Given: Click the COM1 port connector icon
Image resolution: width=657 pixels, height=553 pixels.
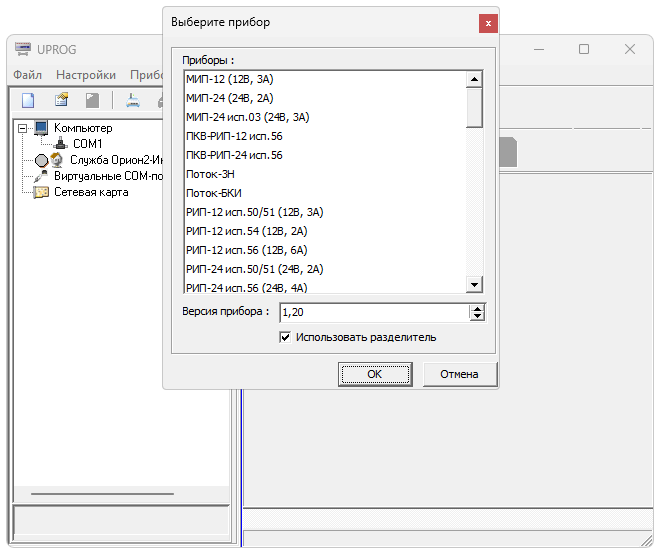Looking at the screenshot, I should click(61, 144).
